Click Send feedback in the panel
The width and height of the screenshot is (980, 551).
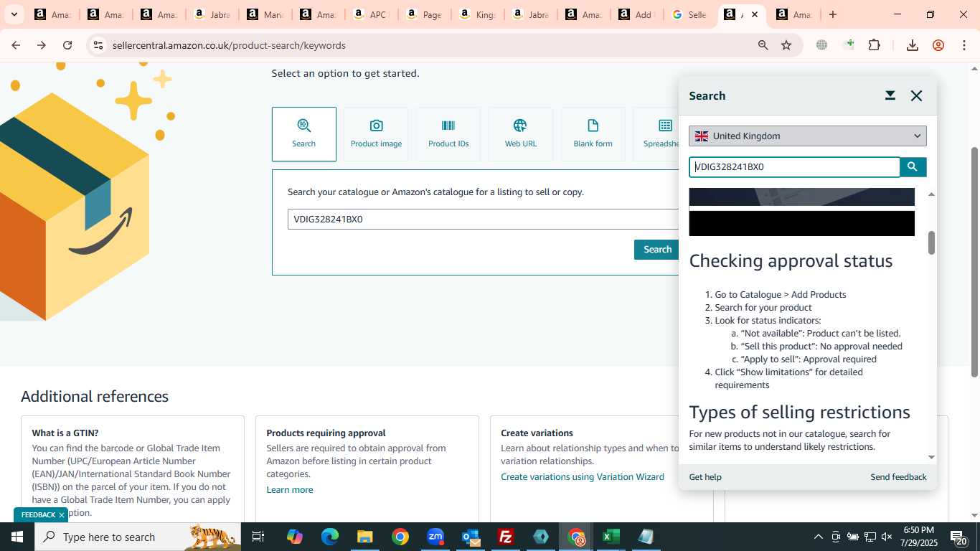coord(898,477)
